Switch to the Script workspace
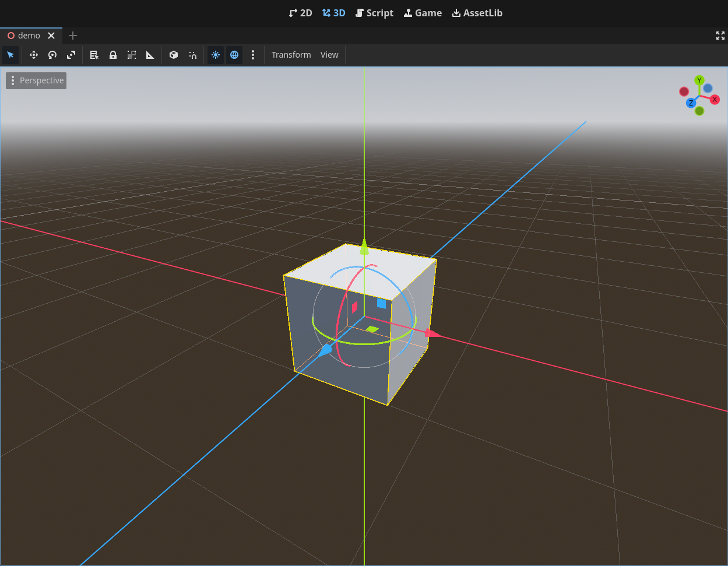The image size is (728, 566). [x=374, y=13]
